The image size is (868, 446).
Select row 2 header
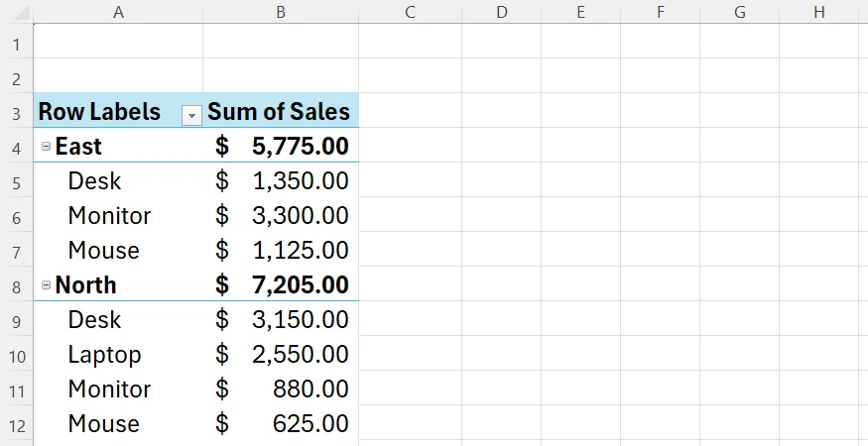click(17, 75)
